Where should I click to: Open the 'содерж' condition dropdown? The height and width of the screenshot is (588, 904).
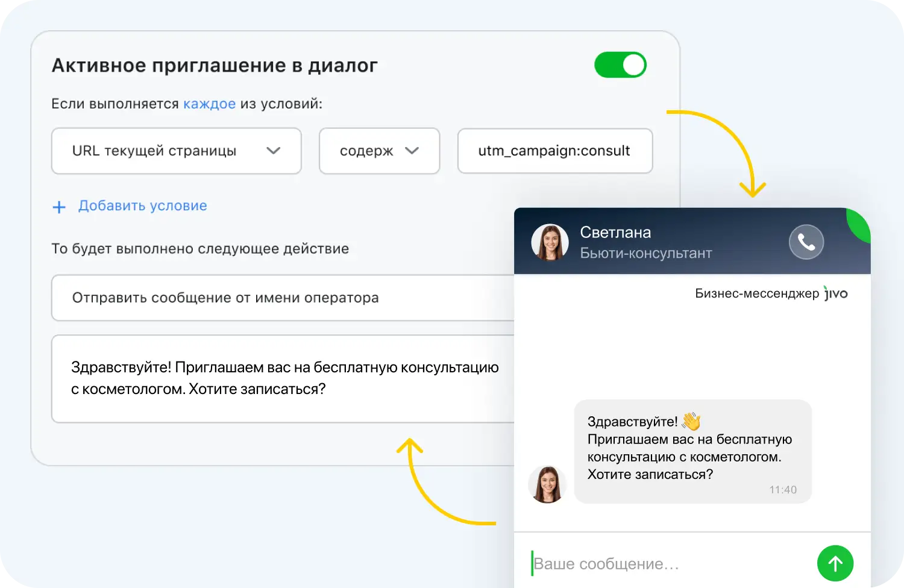(x=380, y=151)
